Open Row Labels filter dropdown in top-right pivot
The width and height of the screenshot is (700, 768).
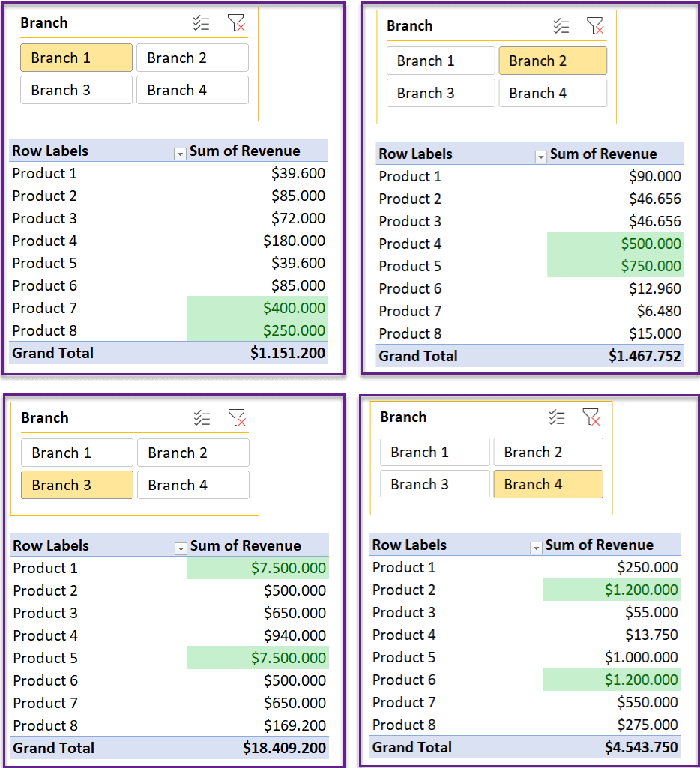[541, 157]
